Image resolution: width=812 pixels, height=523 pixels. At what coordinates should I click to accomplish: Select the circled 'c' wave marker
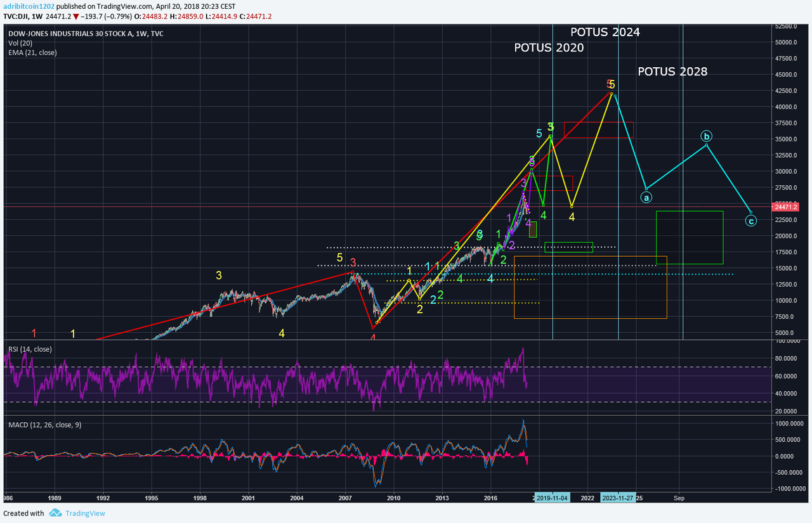(x=750, y=221)
